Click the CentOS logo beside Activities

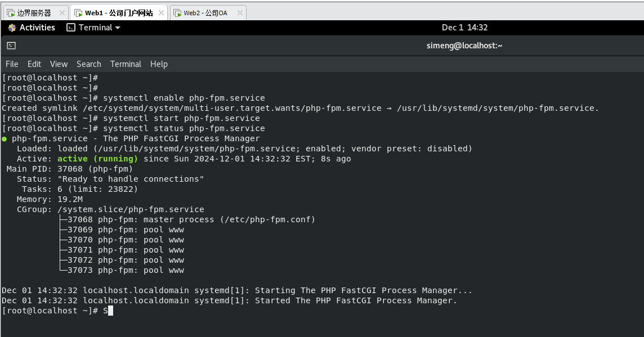[12, 28]
